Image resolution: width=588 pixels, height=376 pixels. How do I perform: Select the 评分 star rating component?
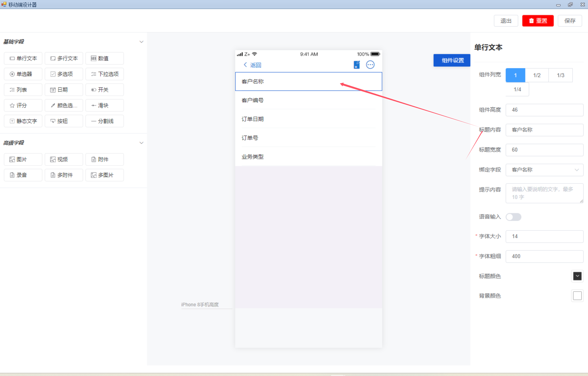pos(23,106)
